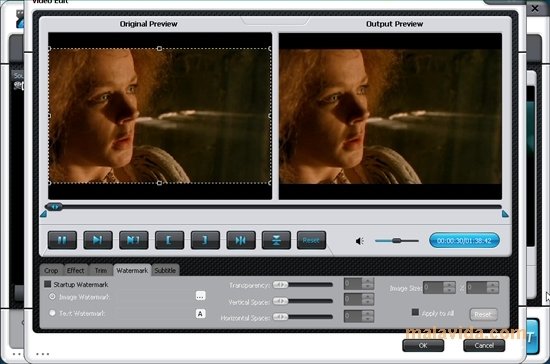Click the Horizontal Space value field
Image resolution: width=550 pixels, height=364 pixels.
click(x=353, y=316)
